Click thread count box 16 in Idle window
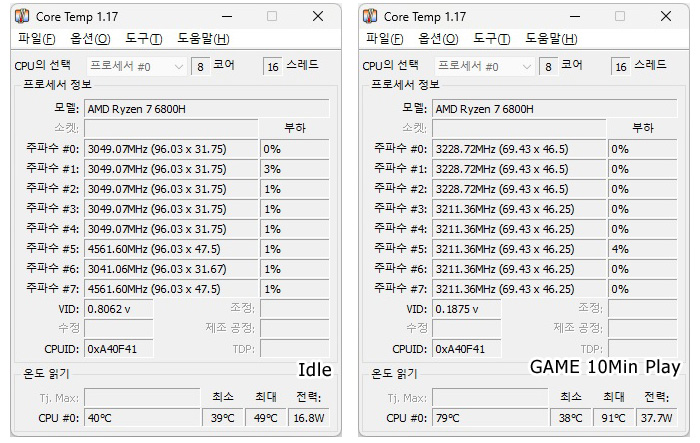Screen dimensions: 700x443 (x=273, y=67)
